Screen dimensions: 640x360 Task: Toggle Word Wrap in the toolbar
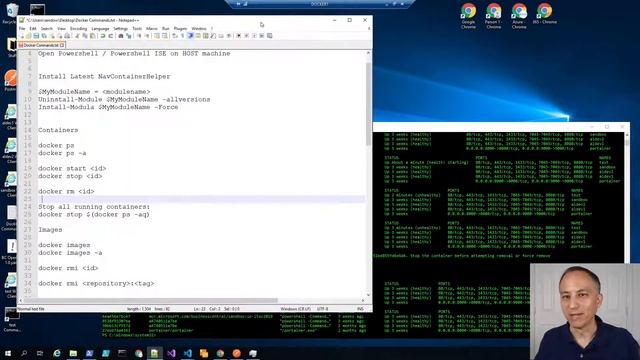coord(174,36)
